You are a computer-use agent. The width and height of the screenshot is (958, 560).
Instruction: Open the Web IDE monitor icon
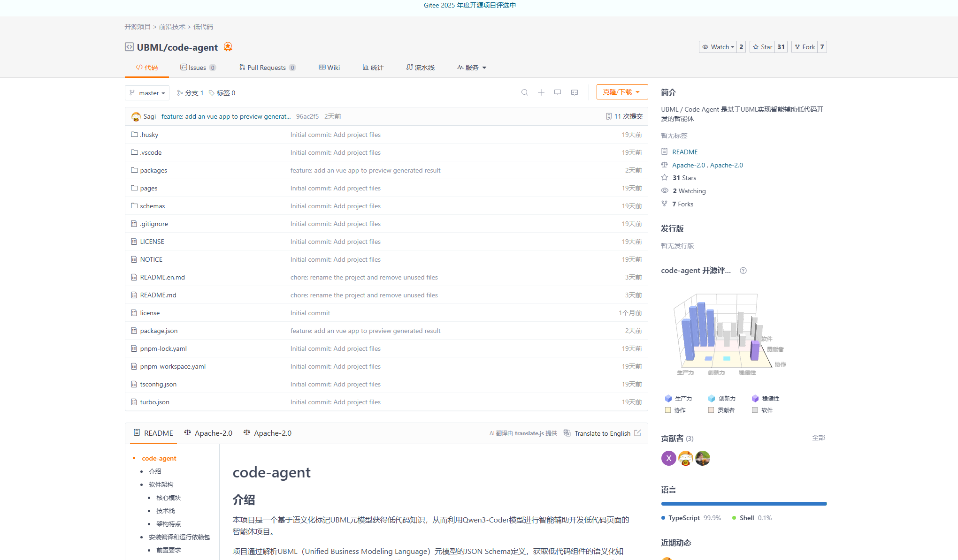click(x=557, y=92)
